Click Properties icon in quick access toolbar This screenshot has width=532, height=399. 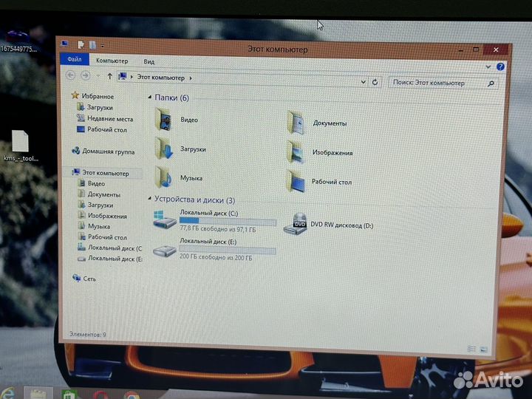(81, 45)
